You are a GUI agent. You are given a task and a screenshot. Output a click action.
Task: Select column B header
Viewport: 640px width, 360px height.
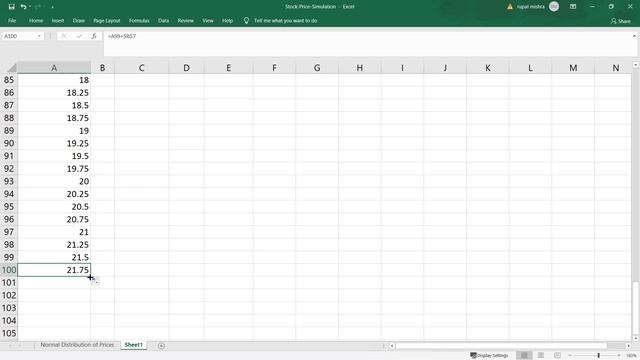pyautogui.click(x=102, y=68)
